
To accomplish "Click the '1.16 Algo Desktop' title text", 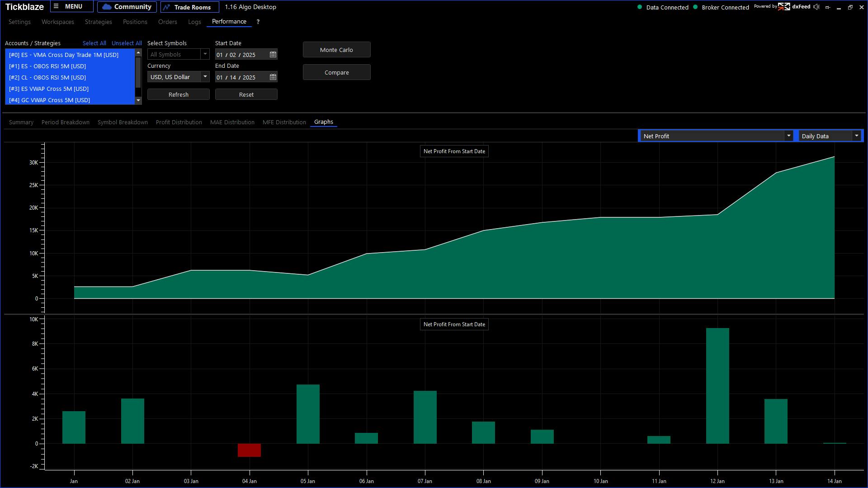I will [x=250, y=7].
